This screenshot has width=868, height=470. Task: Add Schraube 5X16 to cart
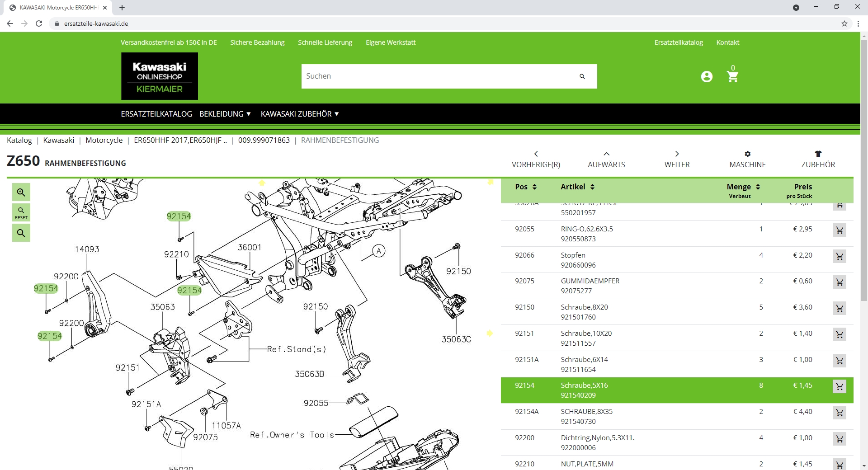click(840, 387)
